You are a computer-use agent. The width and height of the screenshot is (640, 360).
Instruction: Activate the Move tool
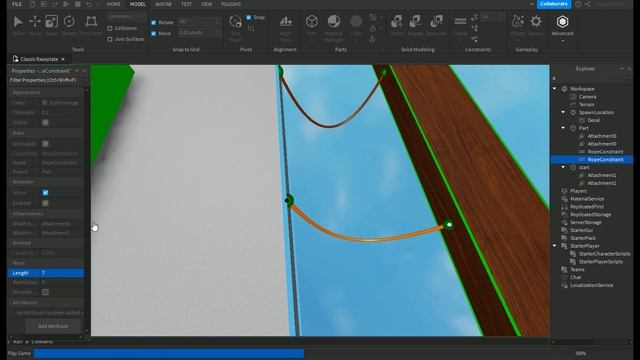click(35, 22)
